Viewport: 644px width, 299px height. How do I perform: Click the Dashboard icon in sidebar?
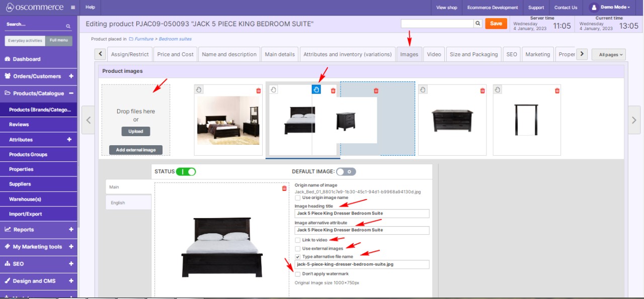coord(8,59)
